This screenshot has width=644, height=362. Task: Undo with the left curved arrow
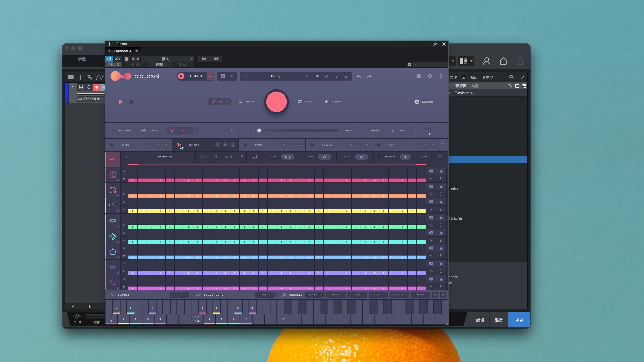[x=358, y=76]
